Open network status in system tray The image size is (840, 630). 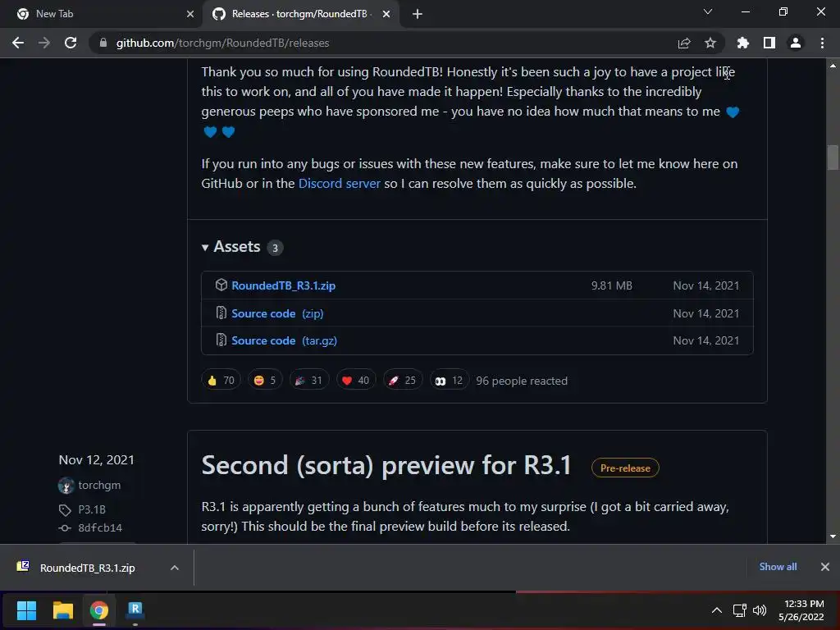[740, 610]
